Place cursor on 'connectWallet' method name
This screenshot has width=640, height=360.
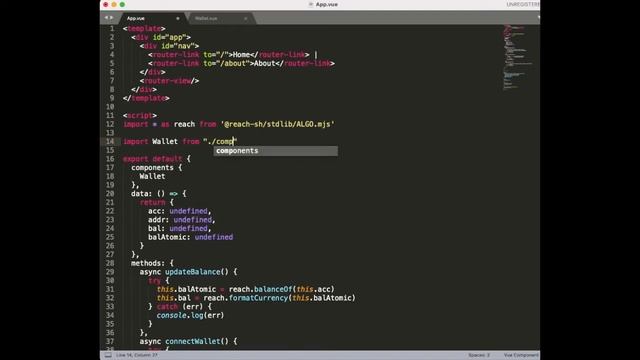click(x=192, y=341)
